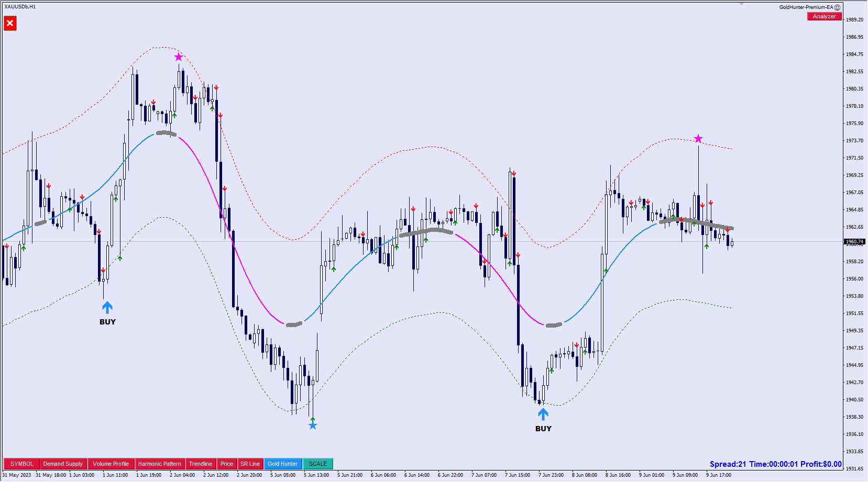Click the blue BUY arrow near 1 Jun 11:00

[x=107, y=307]
